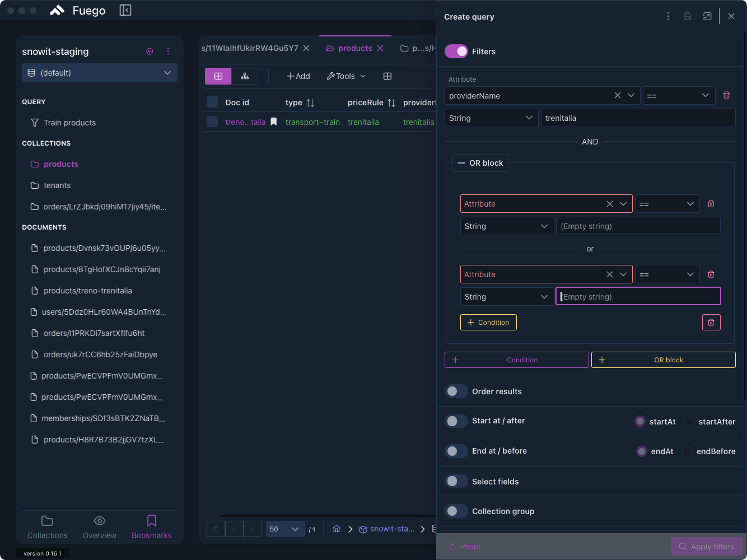Switch to the Overview bottom tab

(100, 528)
